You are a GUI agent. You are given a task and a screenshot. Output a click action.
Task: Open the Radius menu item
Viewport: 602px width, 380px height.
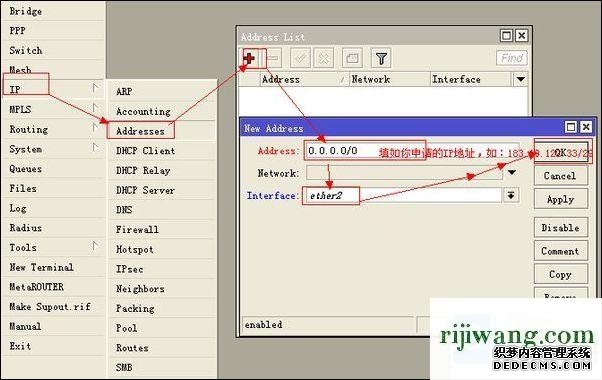(53, 228)
